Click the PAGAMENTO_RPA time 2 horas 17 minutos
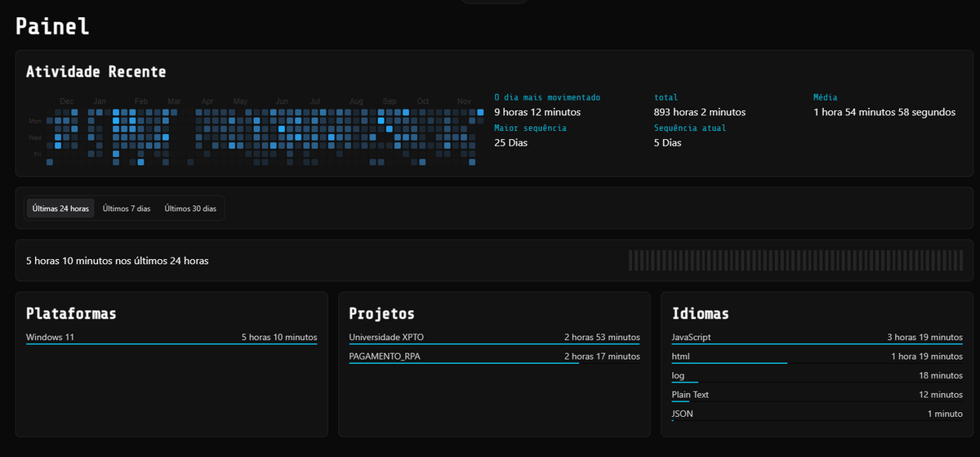This screenshot has width=980, height=457. point(602,356)
